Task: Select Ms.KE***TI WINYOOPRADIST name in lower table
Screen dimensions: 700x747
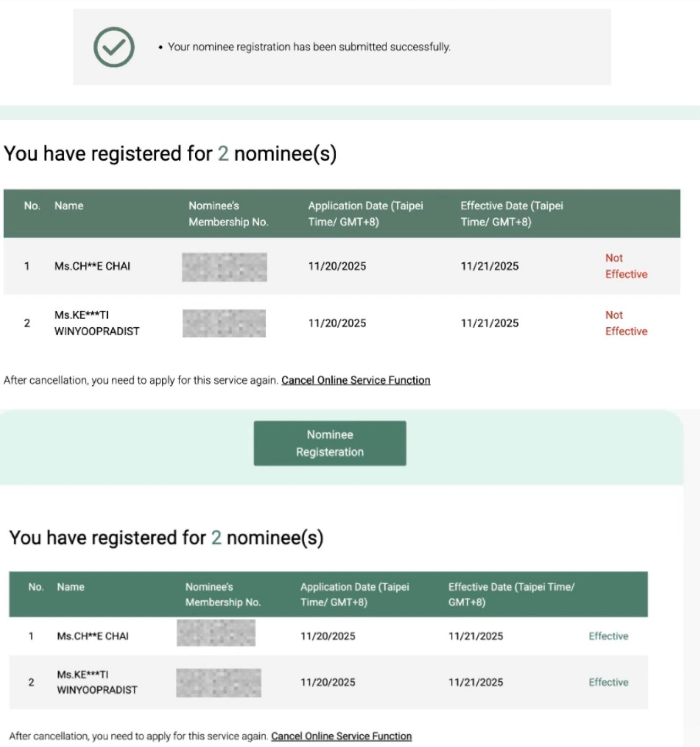Action: click(97, 682)
